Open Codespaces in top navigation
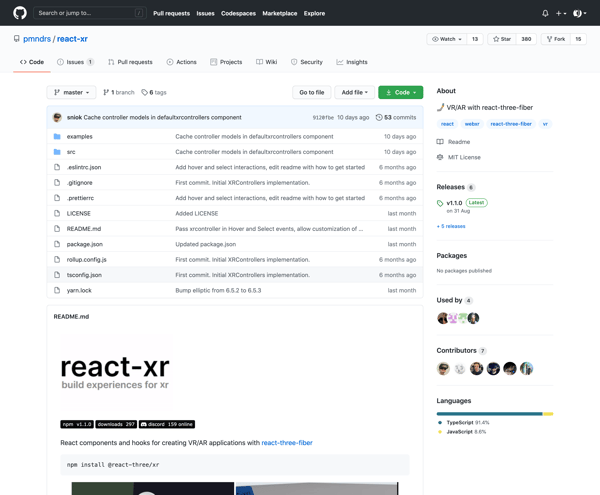Screen dimensions: 600x495 pos(238,13)
